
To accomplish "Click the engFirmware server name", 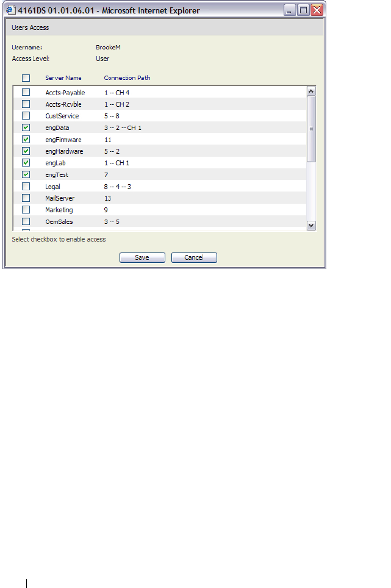I will (x=63, y=140).
